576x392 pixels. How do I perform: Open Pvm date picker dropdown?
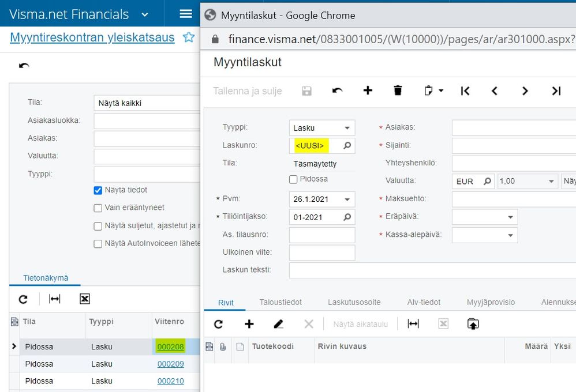point(347,199)
